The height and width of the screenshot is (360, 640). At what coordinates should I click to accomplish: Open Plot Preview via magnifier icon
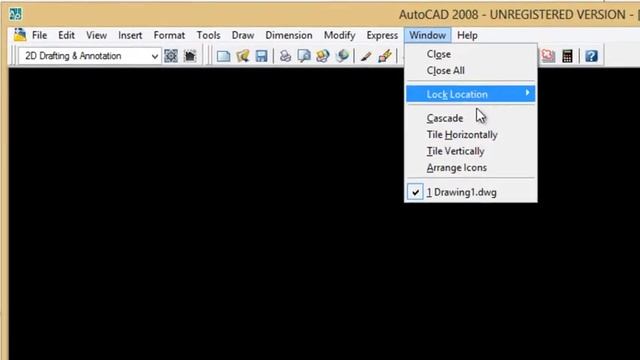[304, 56]
